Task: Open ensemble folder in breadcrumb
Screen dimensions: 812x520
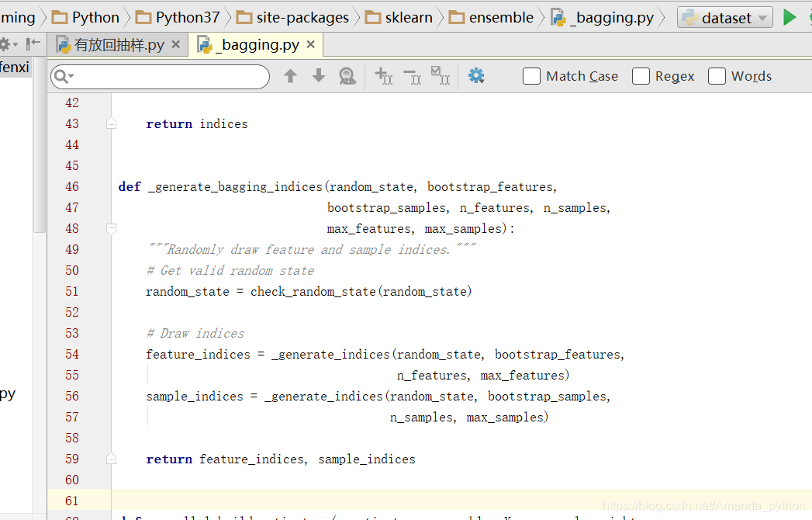Action: coord(491,18)
